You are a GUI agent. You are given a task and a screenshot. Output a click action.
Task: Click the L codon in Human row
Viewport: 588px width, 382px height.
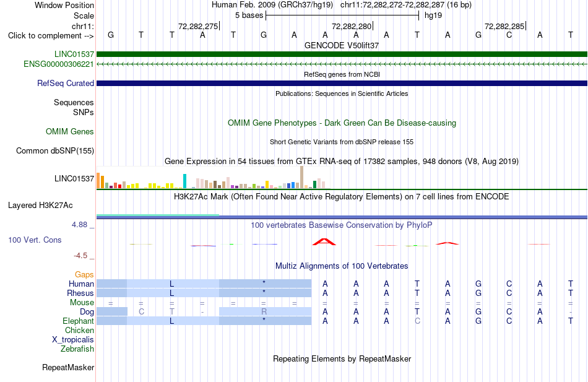click(171, 284)
